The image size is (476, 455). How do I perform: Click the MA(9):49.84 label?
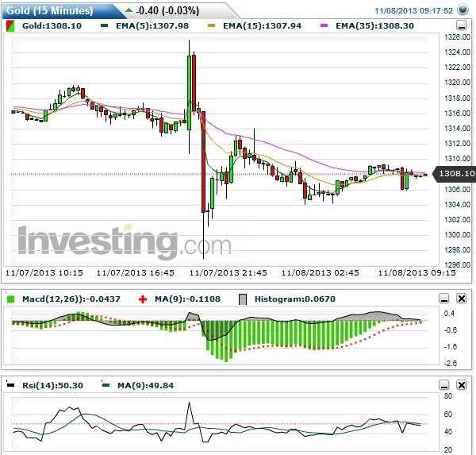pos(146,385)
